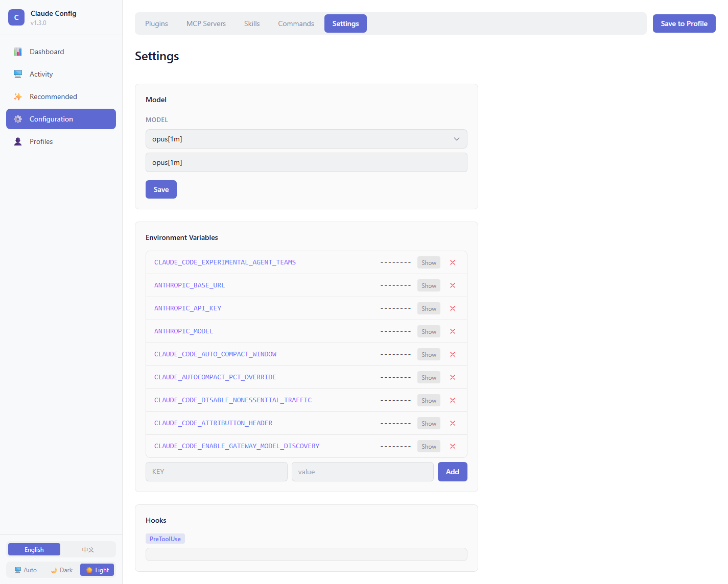The height and width of the screenshot is (584, 728).
Task: Select Configuration in sidebar
Action: pyautogui.click(x=61, y=119)
